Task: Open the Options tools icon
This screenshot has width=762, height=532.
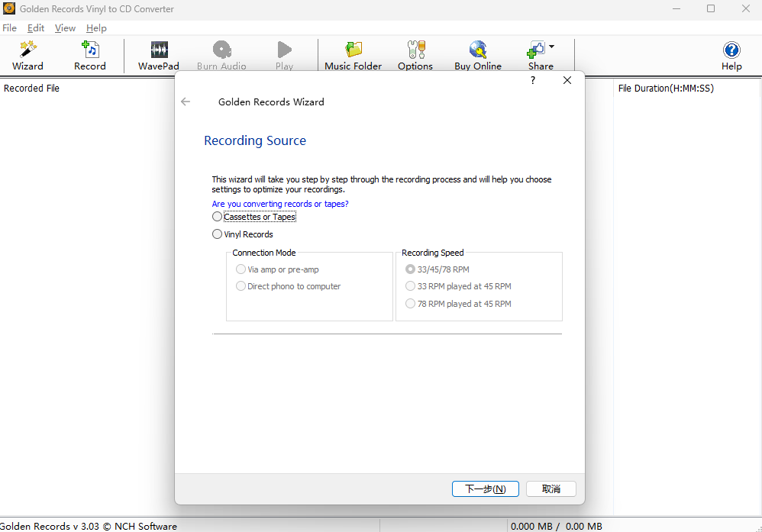Action: tap(415, 56)
